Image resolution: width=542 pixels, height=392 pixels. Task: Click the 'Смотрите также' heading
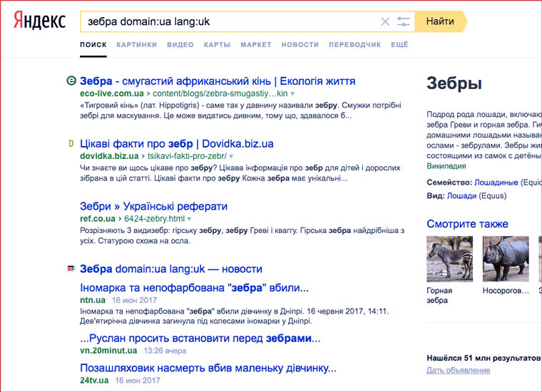(x=467, y=224)
